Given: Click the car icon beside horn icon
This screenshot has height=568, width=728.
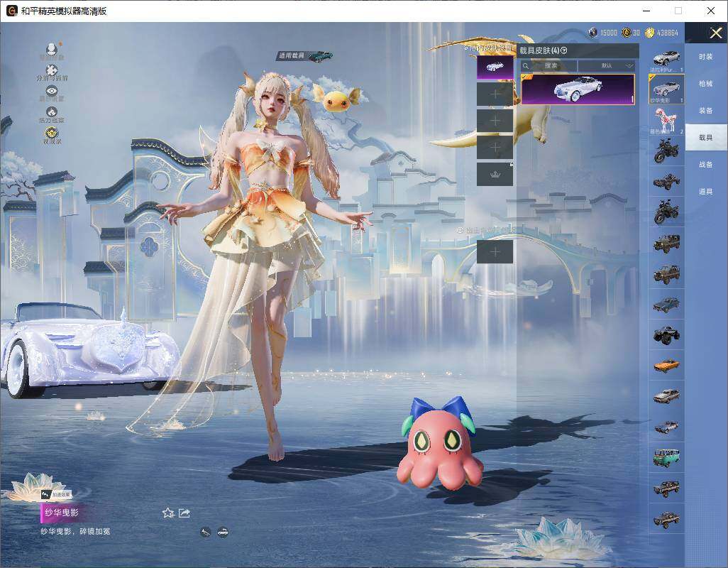Looking at the screenshot, I should (223, 532).
